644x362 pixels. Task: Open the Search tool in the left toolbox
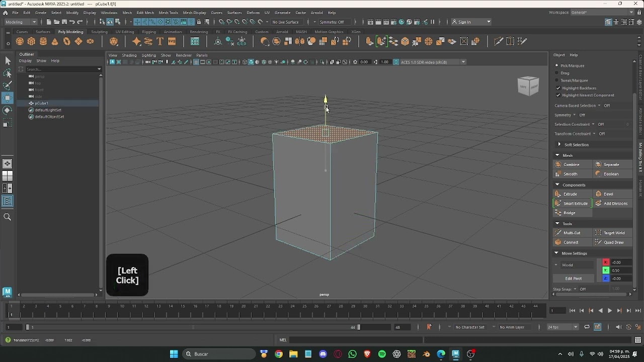point(8,217)
